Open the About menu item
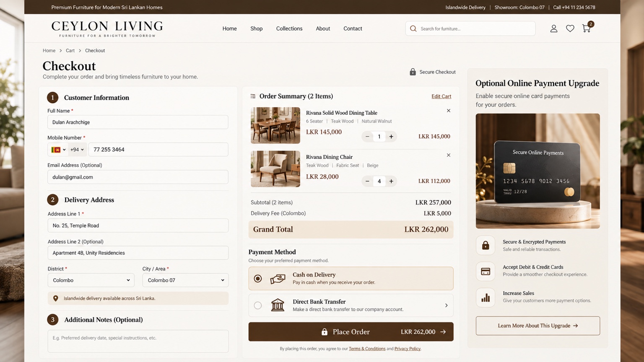 coord(323,28)
